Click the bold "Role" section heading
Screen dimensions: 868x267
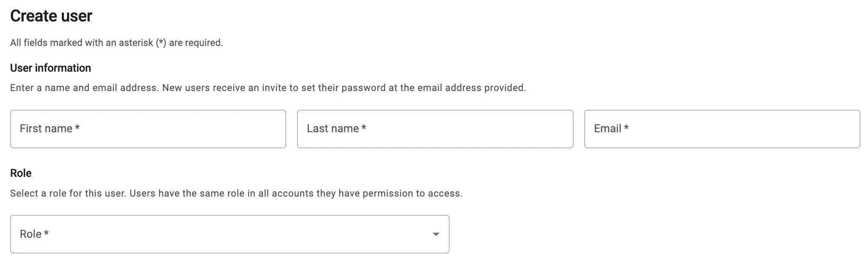pos(21,173)
